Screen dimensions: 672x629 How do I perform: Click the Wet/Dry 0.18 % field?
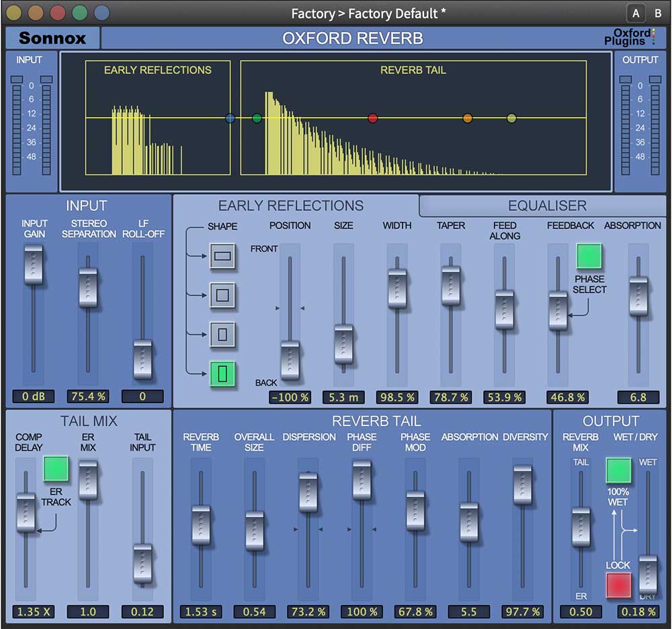[638, 612]
